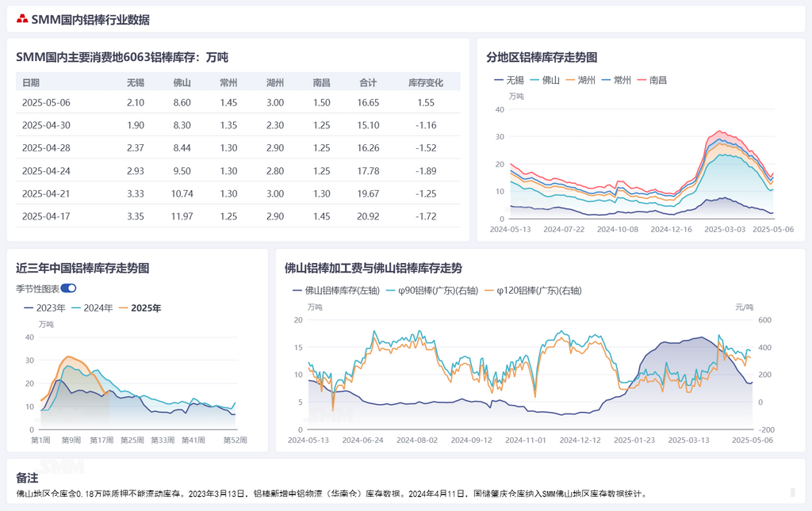
Task: Toggle 2023年 legend in three-year chart
Action: point(44,308)
